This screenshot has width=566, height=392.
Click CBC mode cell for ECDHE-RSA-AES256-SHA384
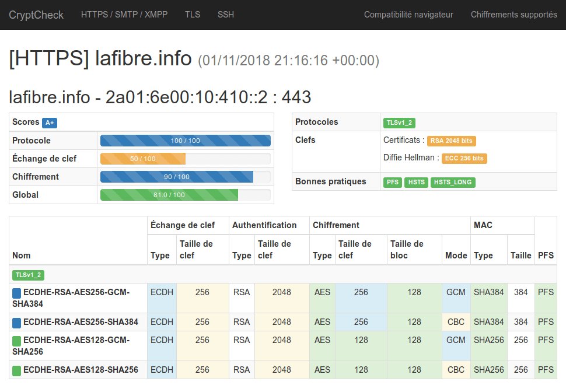[x=456, y=322]
